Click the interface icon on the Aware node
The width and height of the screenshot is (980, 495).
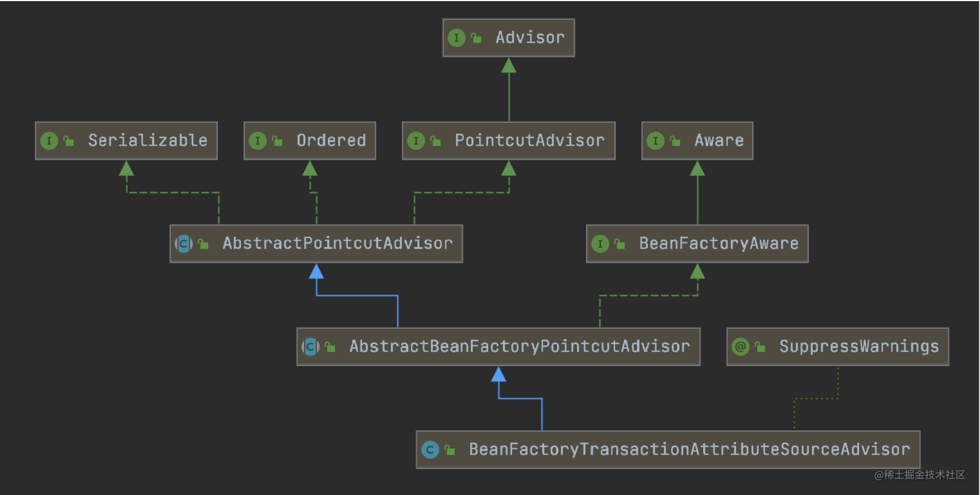655,141
